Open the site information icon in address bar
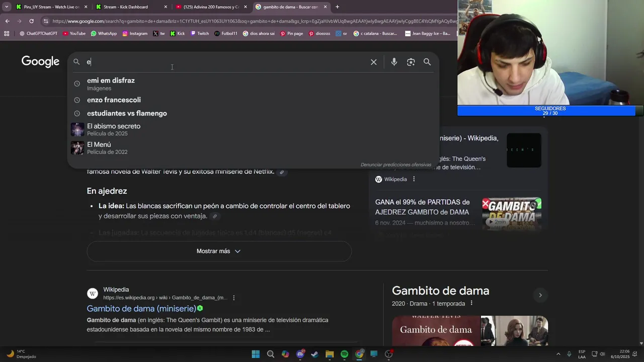This screenshot has width=644, height=362. pos(46,21)
